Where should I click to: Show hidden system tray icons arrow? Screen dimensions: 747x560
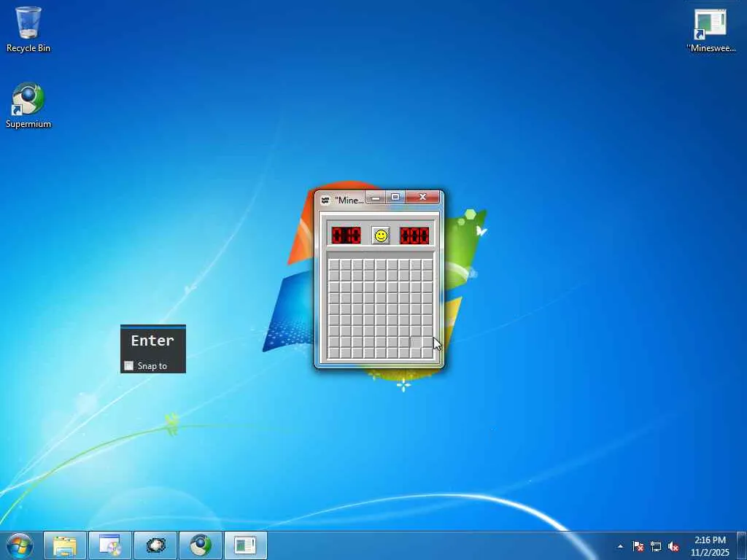pyautogui.click(x=620, y=546)
